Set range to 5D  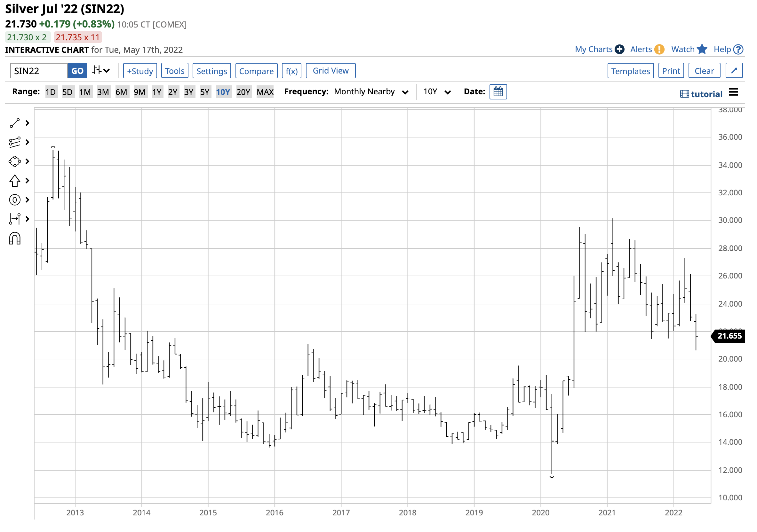point(68,92)
